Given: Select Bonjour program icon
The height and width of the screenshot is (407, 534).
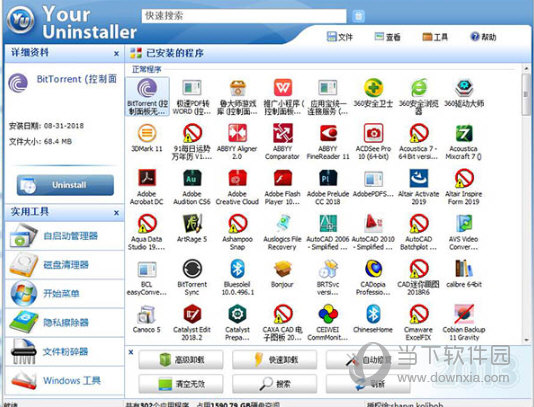Looking at the screenshot, I should [283, 269].
